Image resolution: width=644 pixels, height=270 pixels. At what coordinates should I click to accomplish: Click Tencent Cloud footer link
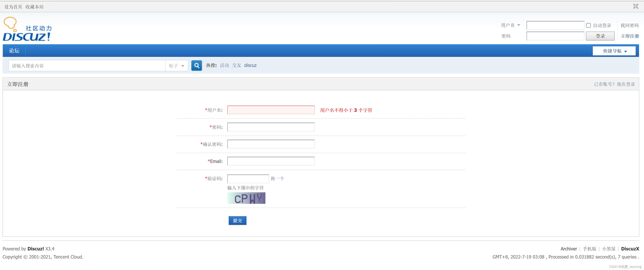[68, 257]
